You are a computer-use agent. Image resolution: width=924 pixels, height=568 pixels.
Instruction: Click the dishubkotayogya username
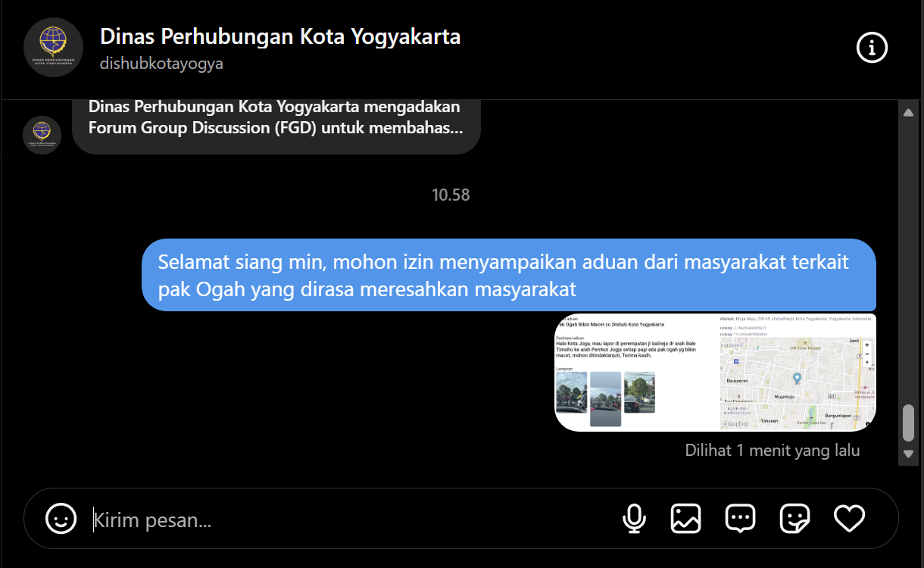click(x=161, y=64)
